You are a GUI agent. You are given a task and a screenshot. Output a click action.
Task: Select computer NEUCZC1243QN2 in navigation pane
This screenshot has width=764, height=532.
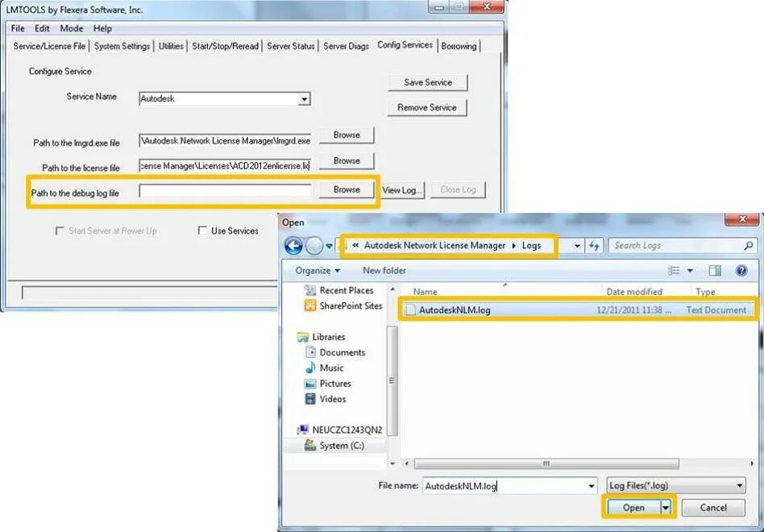(340, 430)
